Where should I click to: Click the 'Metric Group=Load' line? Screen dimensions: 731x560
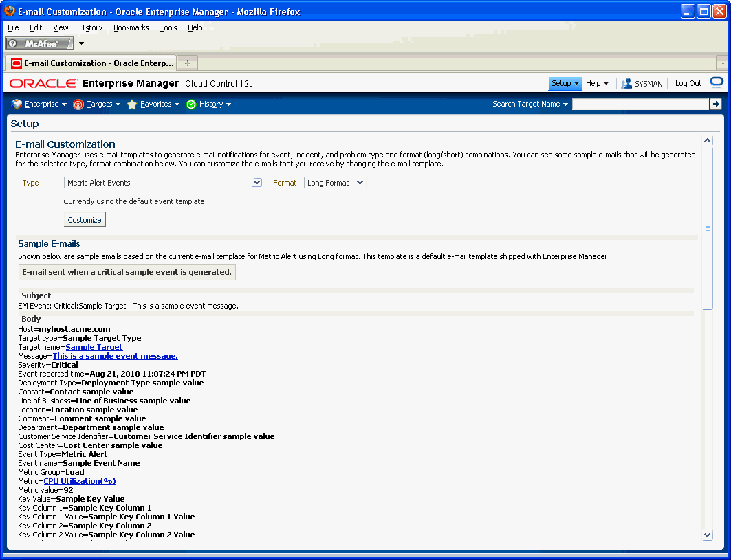pos(52,472)
